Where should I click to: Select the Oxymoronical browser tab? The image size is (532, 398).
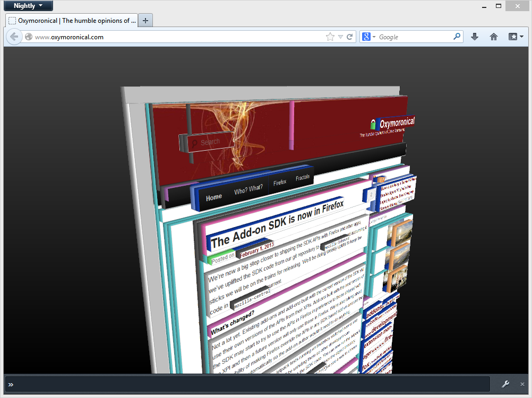point(72,21)
